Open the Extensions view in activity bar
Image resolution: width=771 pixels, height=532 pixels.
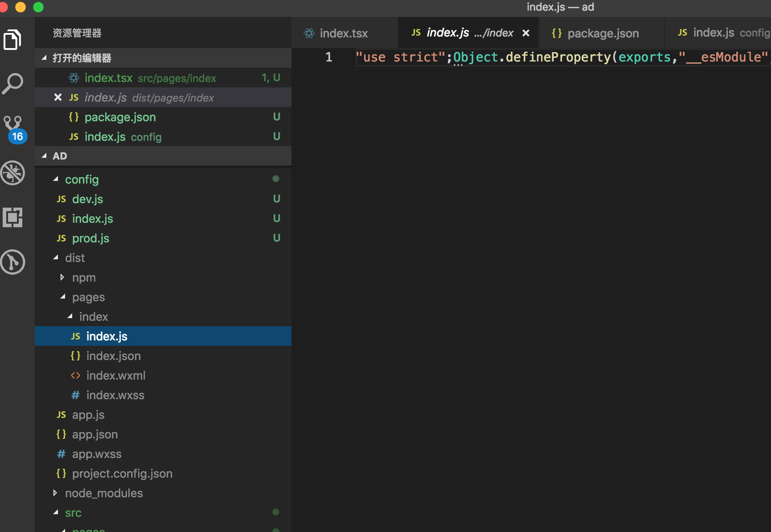tap(12, 217)
